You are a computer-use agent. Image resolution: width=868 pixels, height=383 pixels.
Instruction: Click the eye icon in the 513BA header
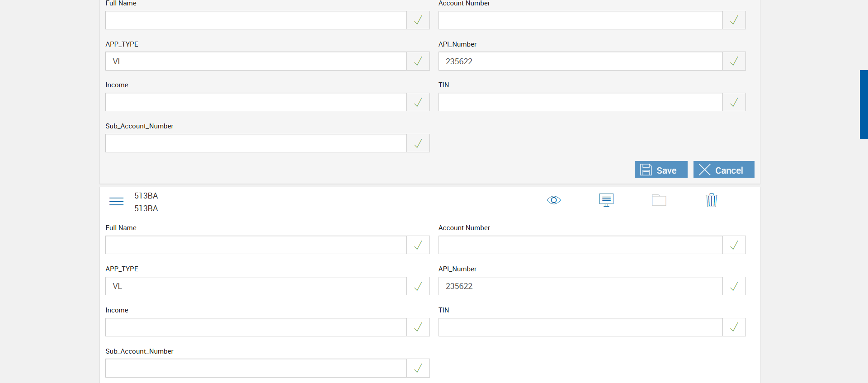(x=553, y=200)
